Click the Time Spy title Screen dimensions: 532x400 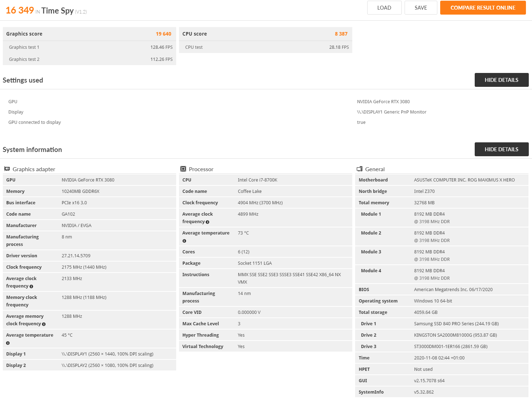pos(57,11)
